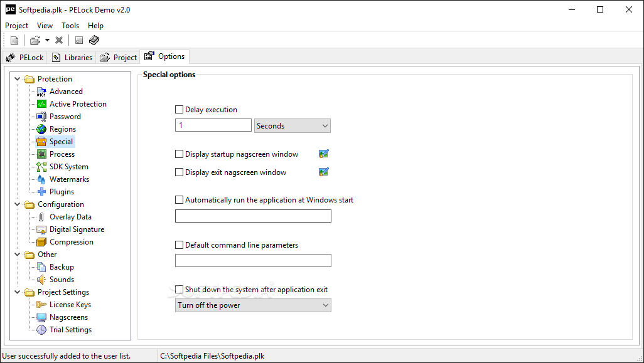644x363 pixels.
Task: Click the command line parameters text field
Action: tap(253, 260)
